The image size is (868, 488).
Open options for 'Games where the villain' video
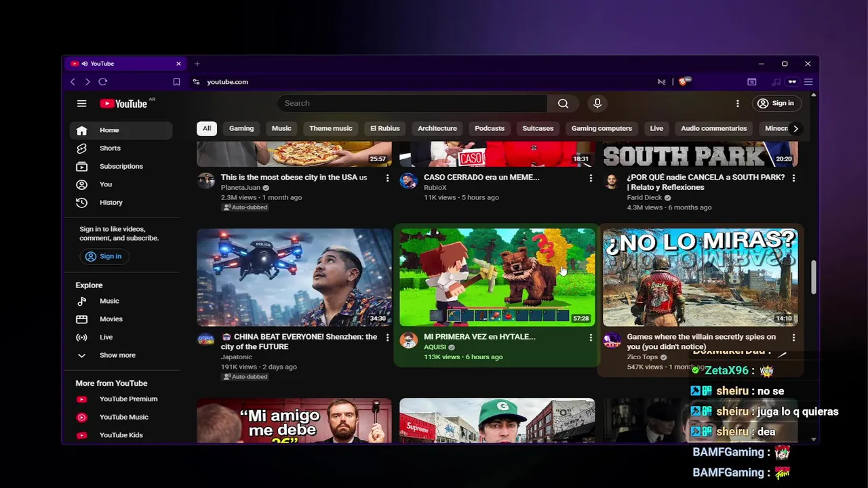793,337
